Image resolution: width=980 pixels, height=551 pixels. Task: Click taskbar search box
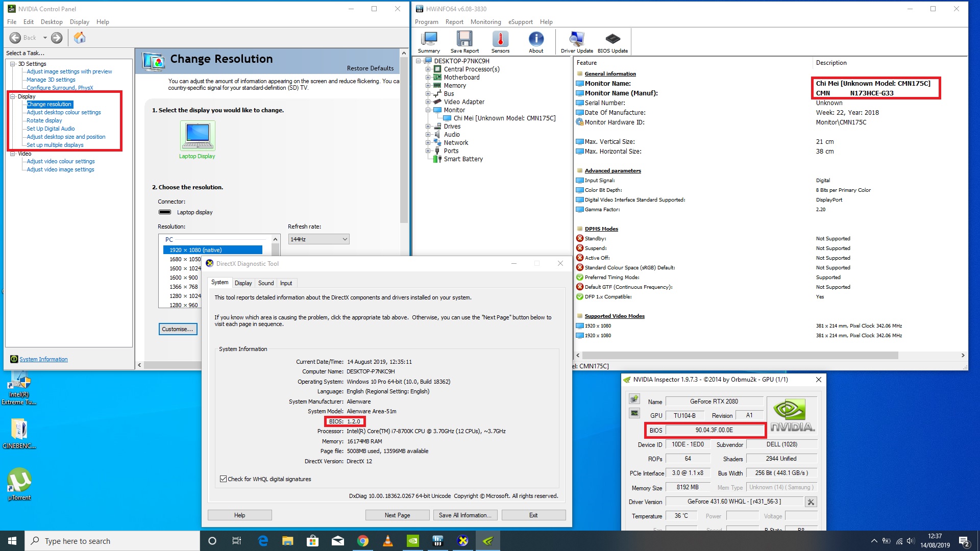[x=112, y=541]
